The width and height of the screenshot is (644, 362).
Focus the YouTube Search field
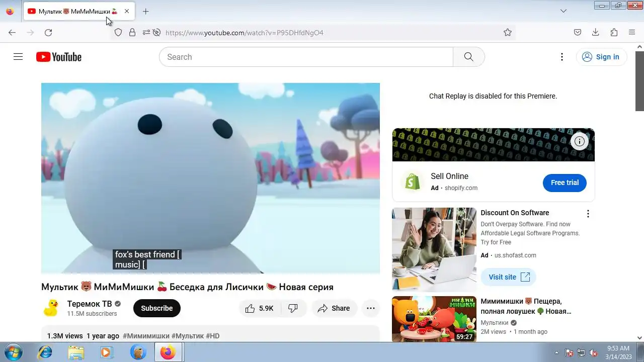point(306,57)
